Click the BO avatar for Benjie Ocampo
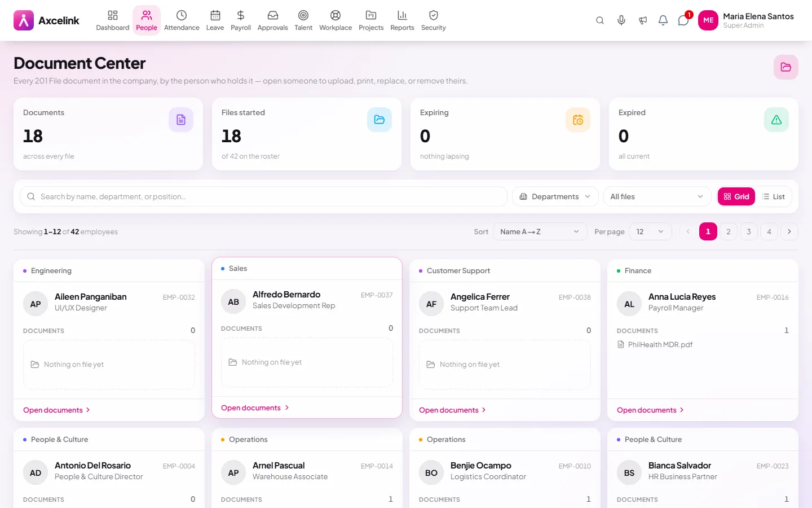Screen dimensions: 812x508 coord(431,472)
